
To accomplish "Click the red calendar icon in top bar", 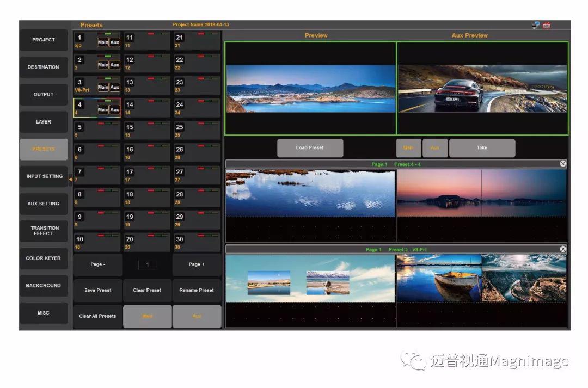I will (547, 25).
